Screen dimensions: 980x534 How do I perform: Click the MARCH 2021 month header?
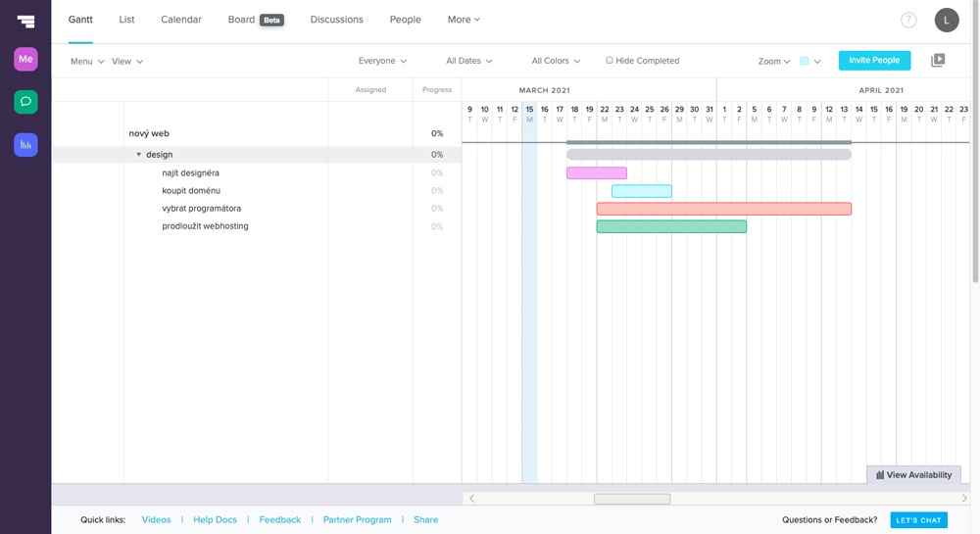[544, 90]
